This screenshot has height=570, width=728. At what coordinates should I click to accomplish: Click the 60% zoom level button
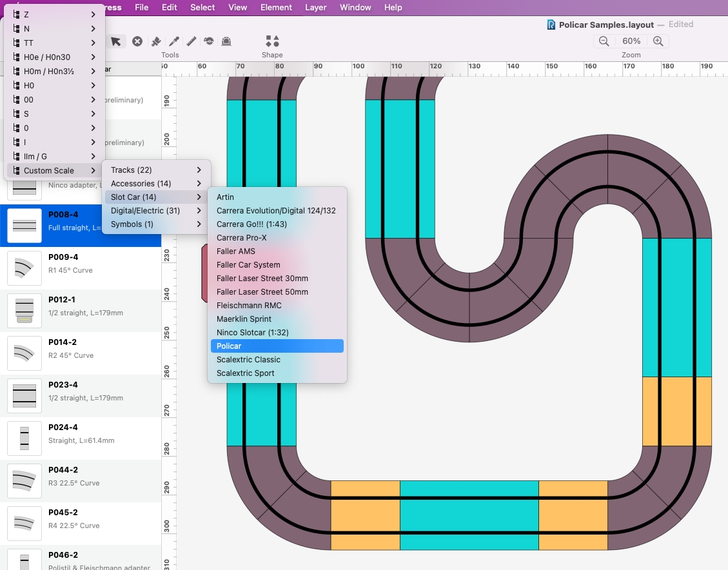point(631,41)
